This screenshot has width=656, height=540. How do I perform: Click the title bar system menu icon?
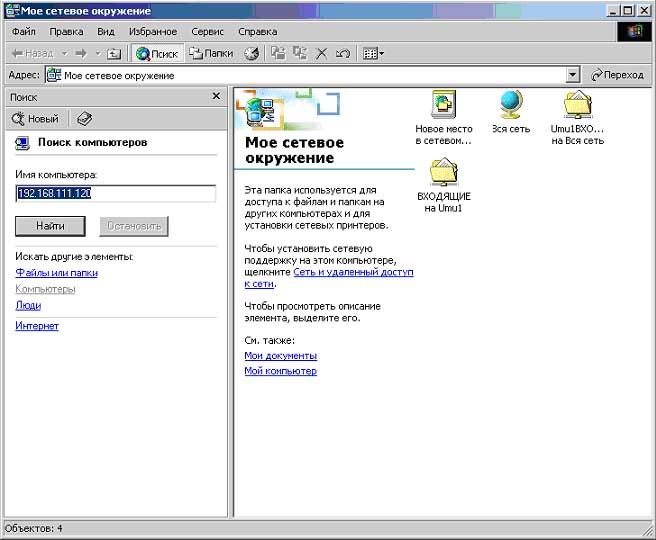(x=13, y=10)
